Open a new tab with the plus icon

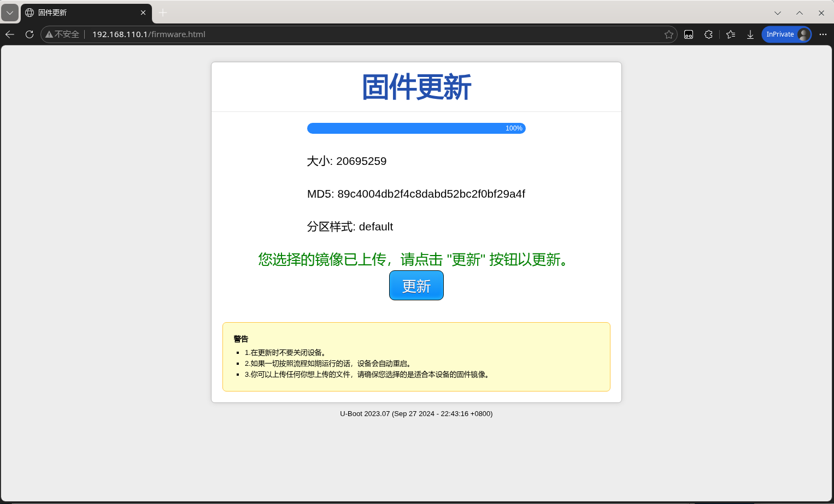(x=162, y=13)
